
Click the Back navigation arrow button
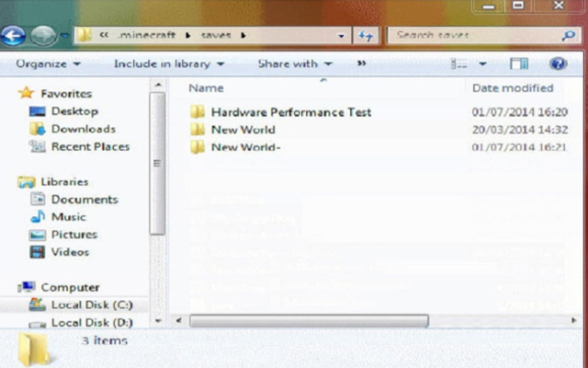(13, 36)
